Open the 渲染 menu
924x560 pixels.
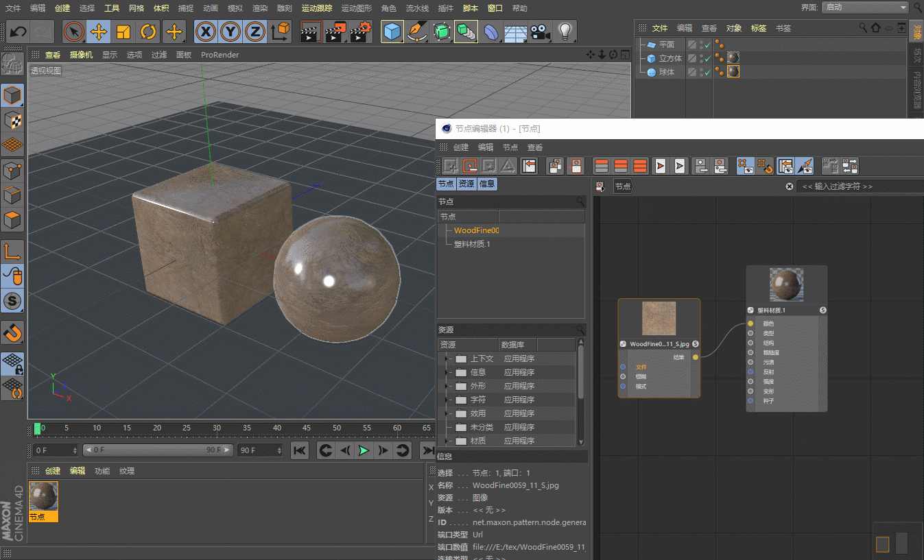click(260, 8)
